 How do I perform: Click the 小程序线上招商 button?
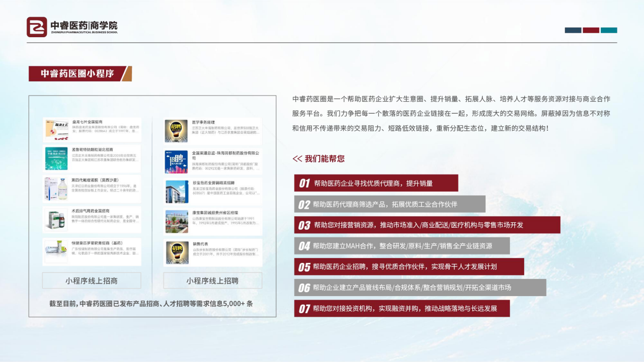click(92, 281)
